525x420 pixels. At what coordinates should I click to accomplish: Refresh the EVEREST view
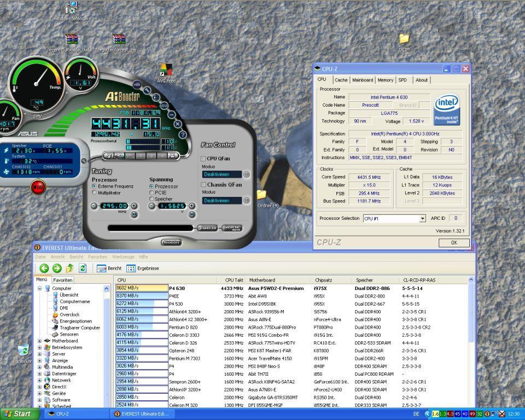click(83, 268)
